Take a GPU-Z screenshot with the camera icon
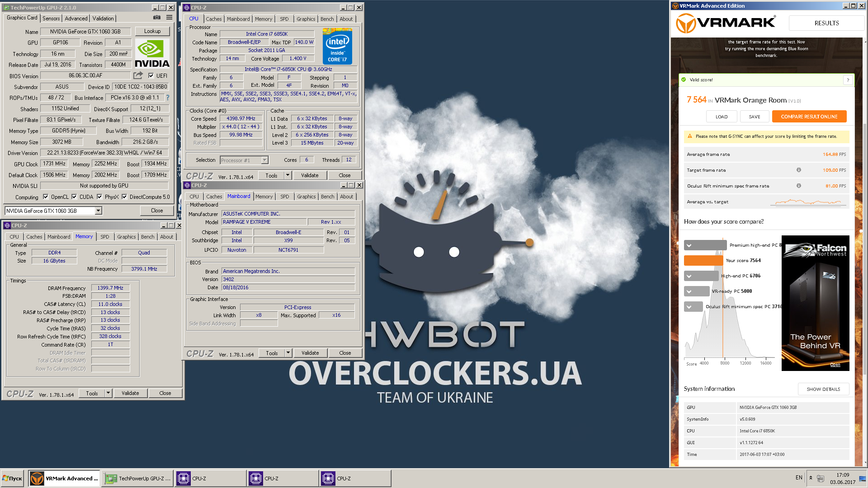This screenshot has height=488, width=868. (x=157, y=18)
